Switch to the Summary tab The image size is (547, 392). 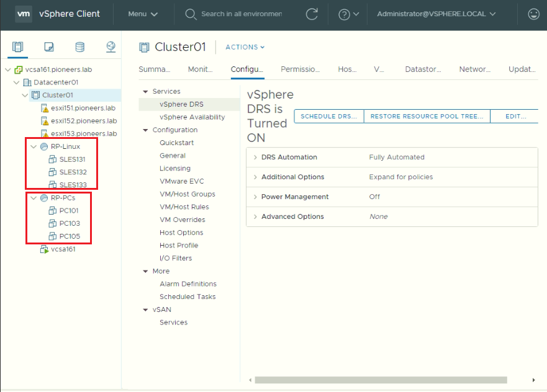(154, 69)
